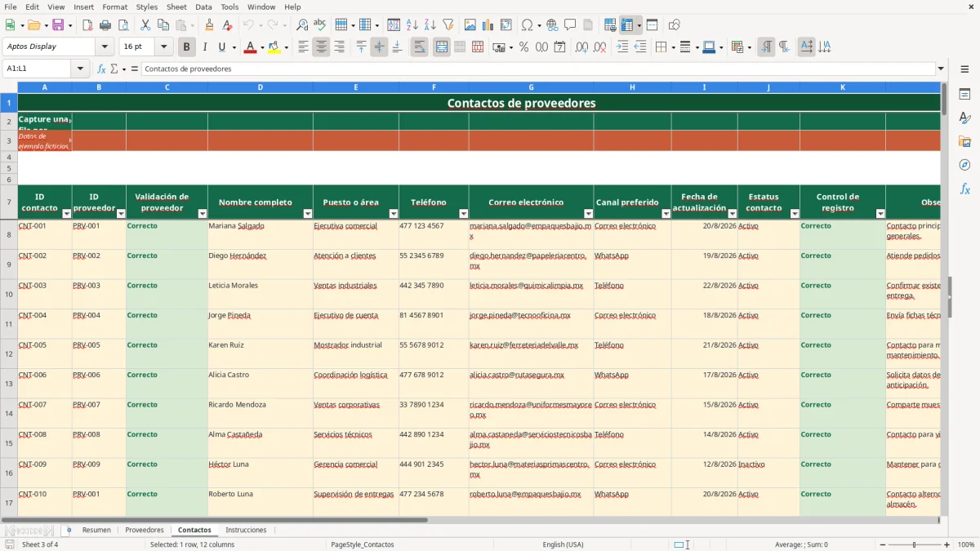Open Borders dropdown arrow
Screen dimensions: 980x551
click(672, 47)
